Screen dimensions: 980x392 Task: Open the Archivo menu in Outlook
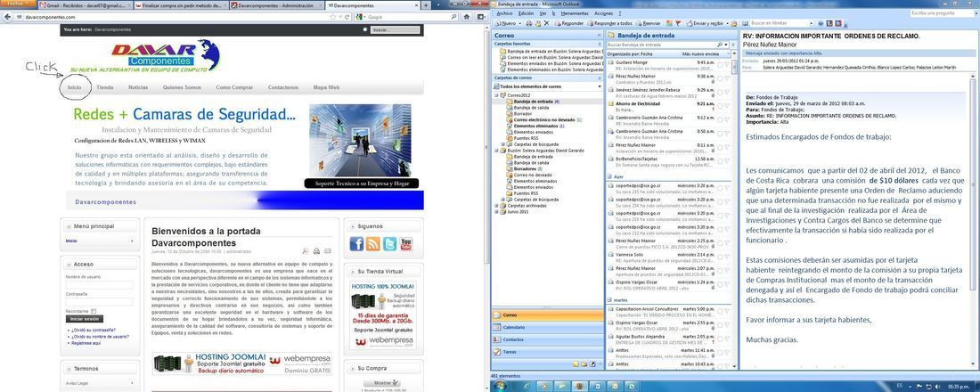pos(503,13)
